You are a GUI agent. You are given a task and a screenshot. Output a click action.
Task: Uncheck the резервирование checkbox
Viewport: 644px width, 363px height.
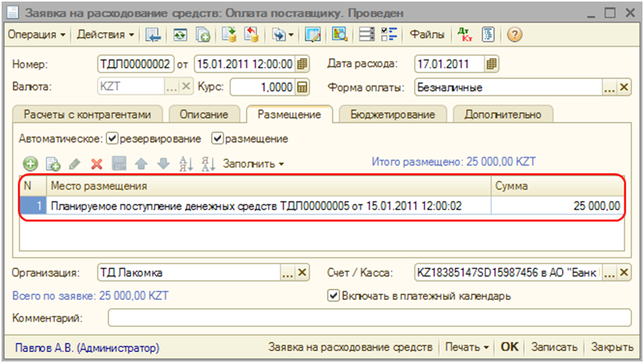112,138
